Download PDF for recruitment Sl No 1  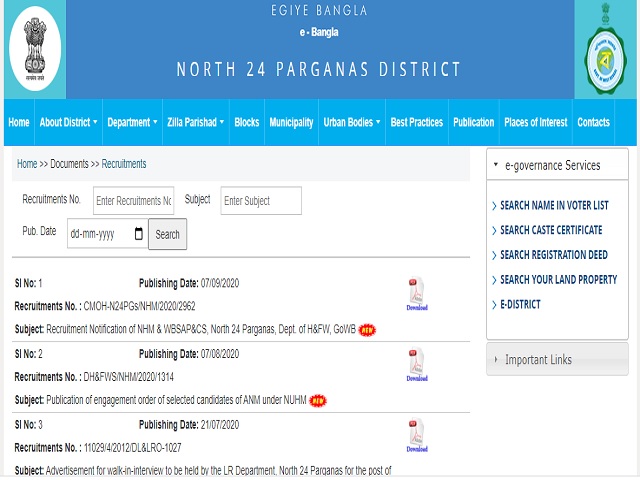(x=417, y=294)
